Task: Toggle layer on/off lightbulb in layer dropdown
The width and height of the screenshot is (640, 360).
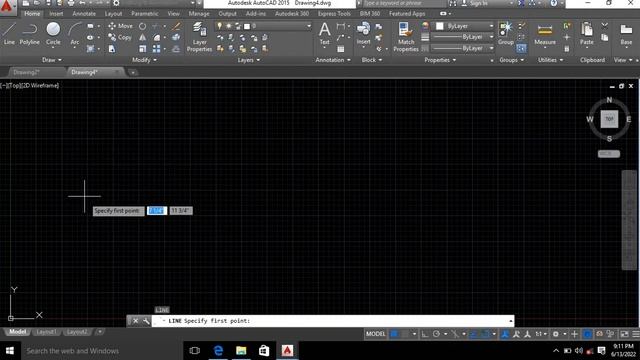Action: coord(220,26)
